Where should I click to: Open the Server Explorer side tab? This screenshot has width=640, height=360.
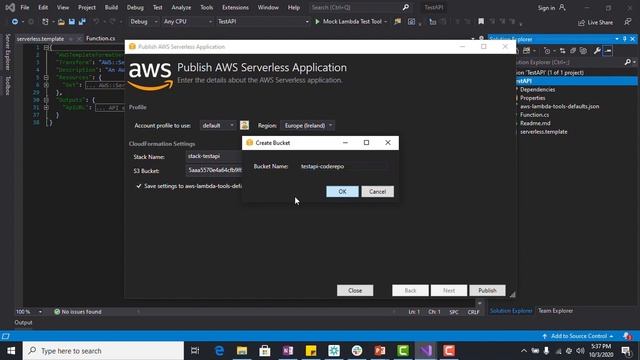point(7,52)
